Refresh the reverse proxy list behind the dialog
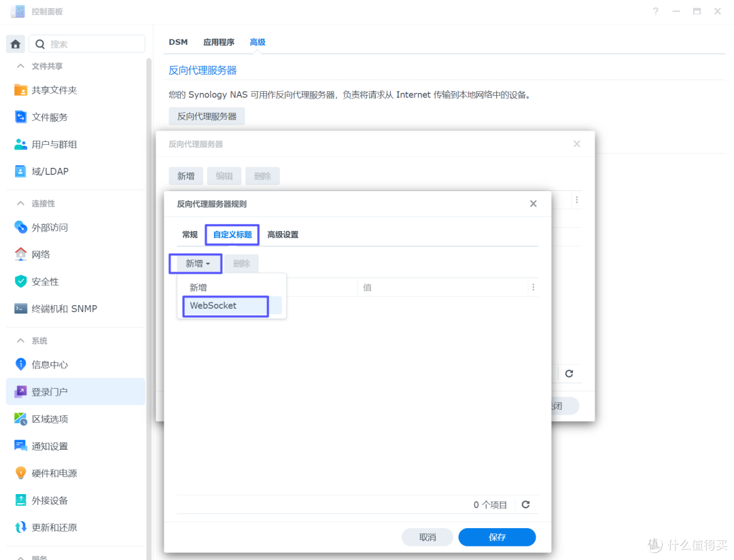 pyautogui.click(x=570, y=374)
